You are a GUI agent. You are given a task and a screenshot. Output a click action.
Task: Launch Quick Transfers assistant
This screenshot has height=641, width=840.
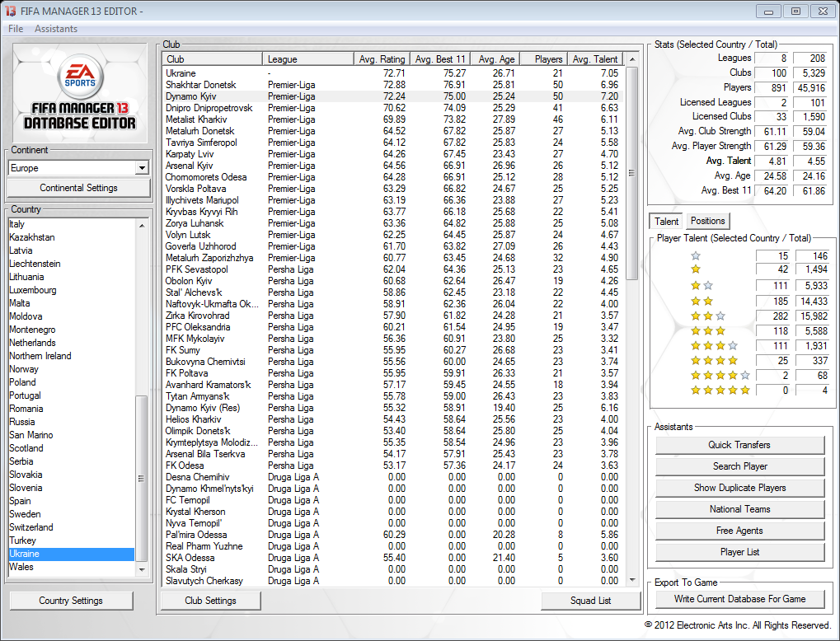(x=739, y=445)
